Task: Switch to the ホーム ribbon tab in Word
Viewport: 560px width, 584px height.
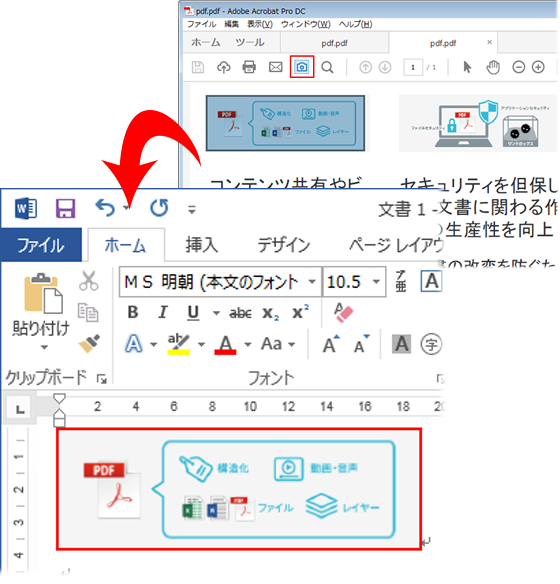Action: coord(125,245)
